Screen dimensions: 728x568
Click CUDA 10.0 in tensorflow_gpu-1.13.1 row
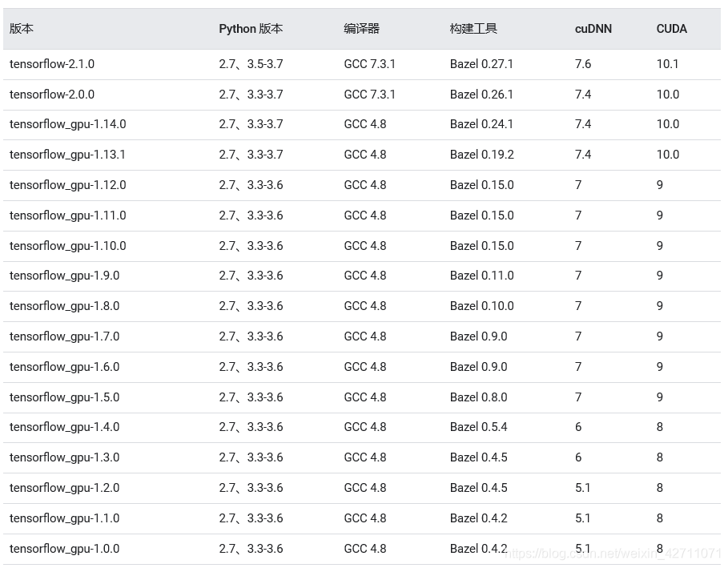(668, 155)
